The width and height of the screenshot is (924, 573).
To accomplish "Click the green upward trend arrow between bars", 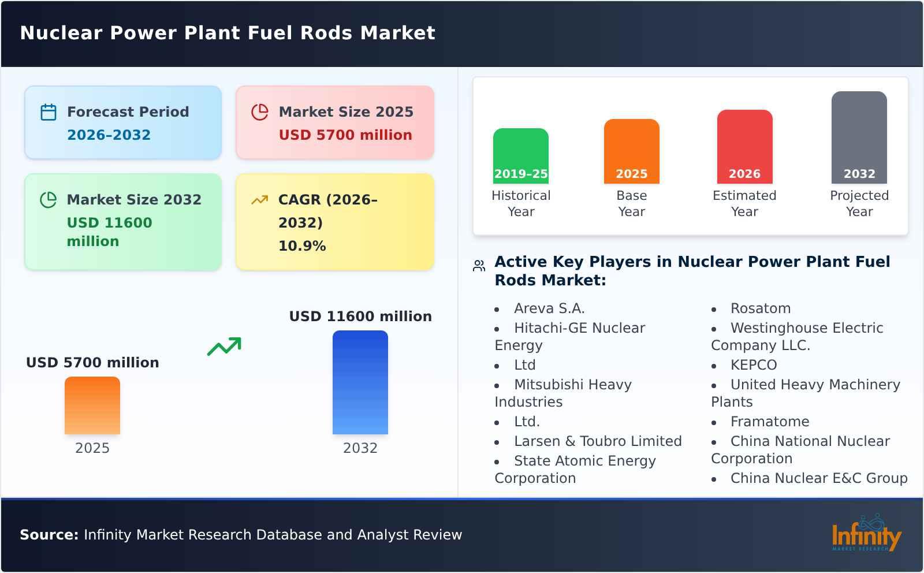I will click(224, 347).
